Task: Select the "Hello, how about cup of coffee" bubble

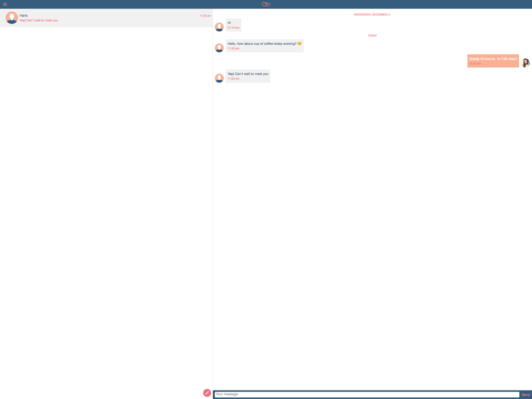Action: [264, 46]
